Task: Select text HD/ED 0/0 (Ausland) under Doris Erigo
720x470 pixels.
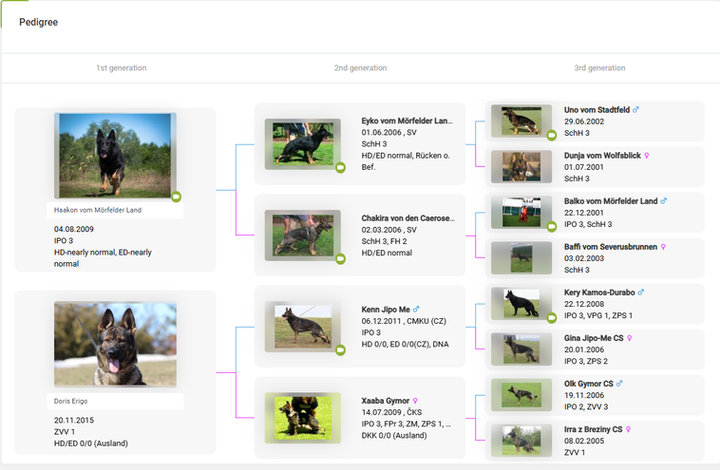Action: click(91, 443)
